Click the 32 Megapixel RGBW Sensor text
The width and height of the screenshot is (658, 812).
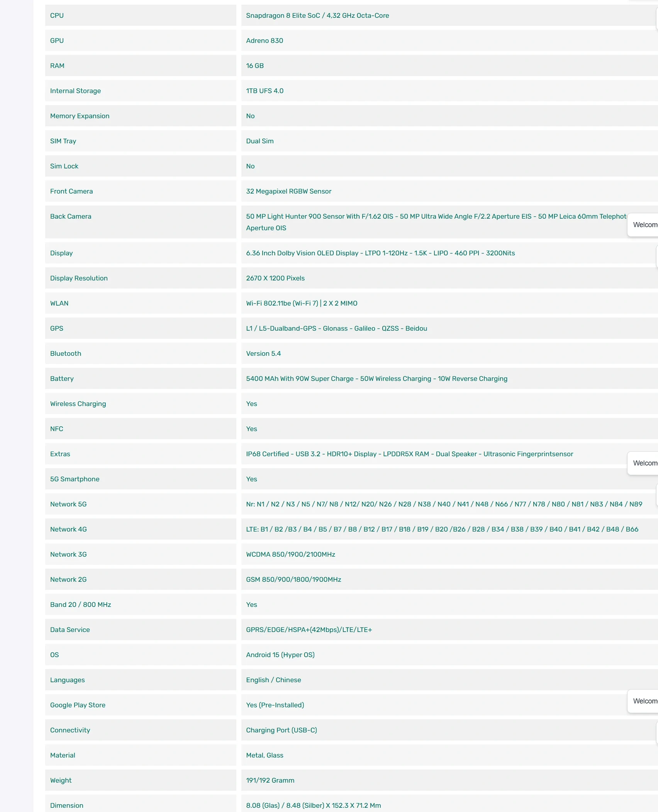tap(288, 191)
